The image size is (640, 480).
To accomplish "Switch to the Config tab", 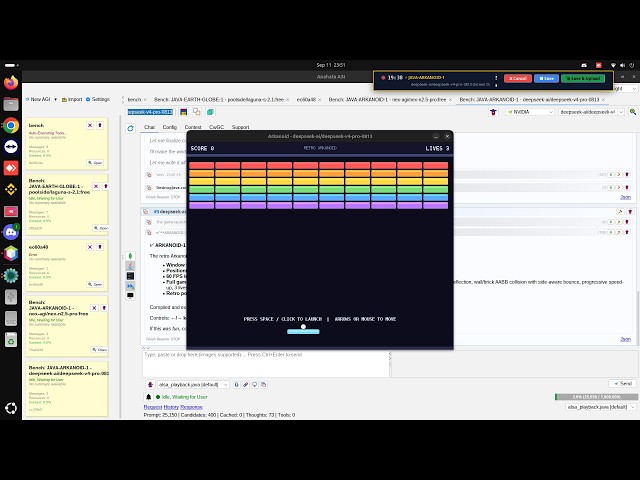I will pyautogui.click(x=169, y=127).
